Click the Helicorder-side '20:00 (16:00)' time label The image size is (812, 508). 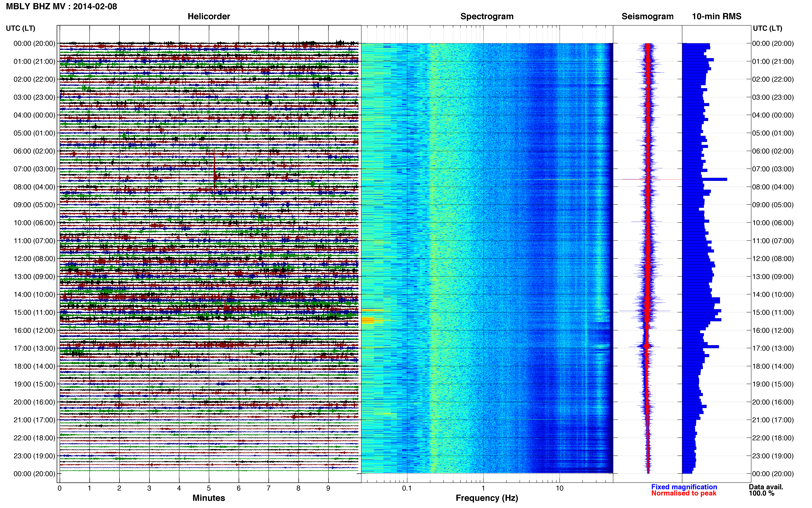click(34, 402)
